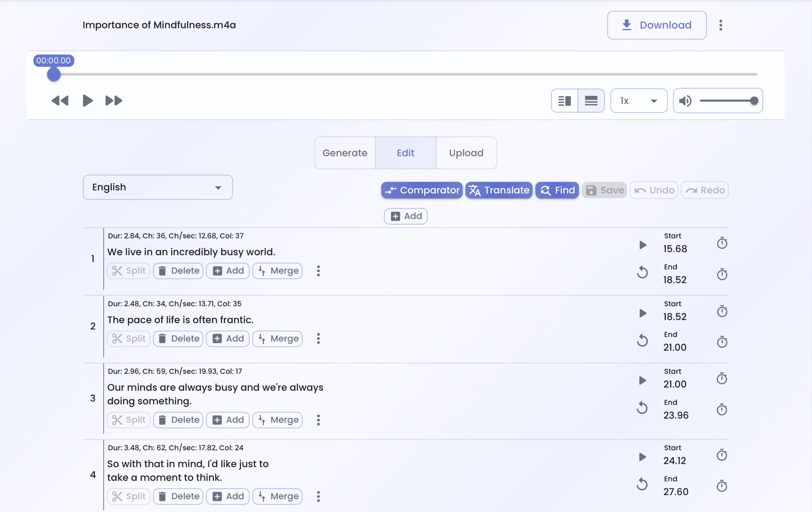The width and height of the screenshot is (812, 512).
Task: Open the 1x playback speed dropdown
Action: (x=638, y=101)
